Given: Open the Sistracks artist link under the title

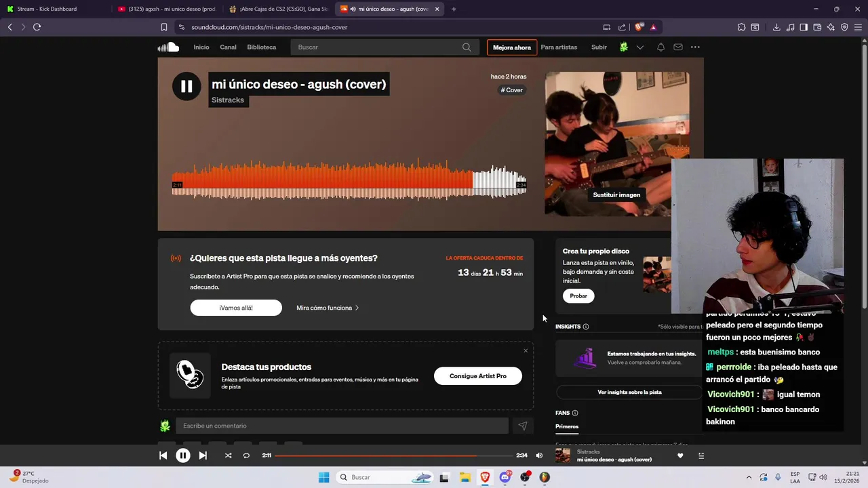Looking at the screenshot, I should 228,100.
